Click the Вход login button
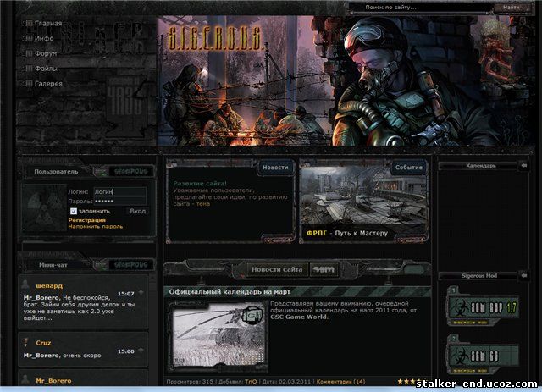 pyautogui.click(x=137, y=211)
